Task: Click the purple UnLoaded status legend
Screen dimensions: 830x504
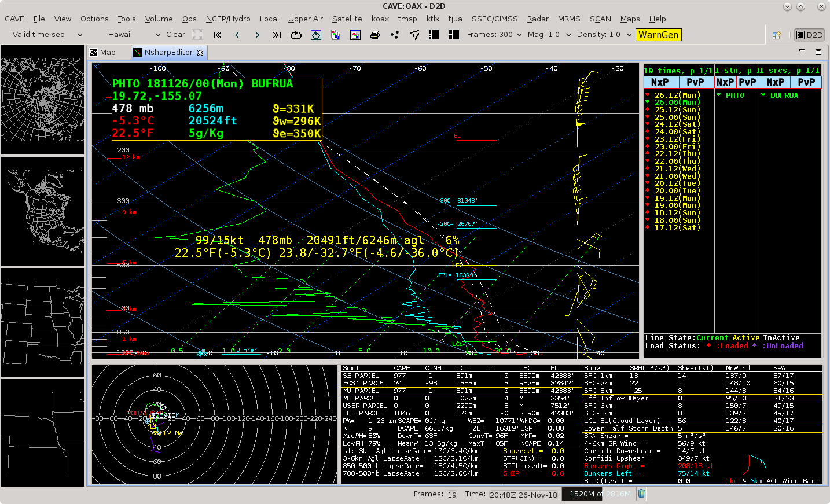Action: tap(778, 346)
